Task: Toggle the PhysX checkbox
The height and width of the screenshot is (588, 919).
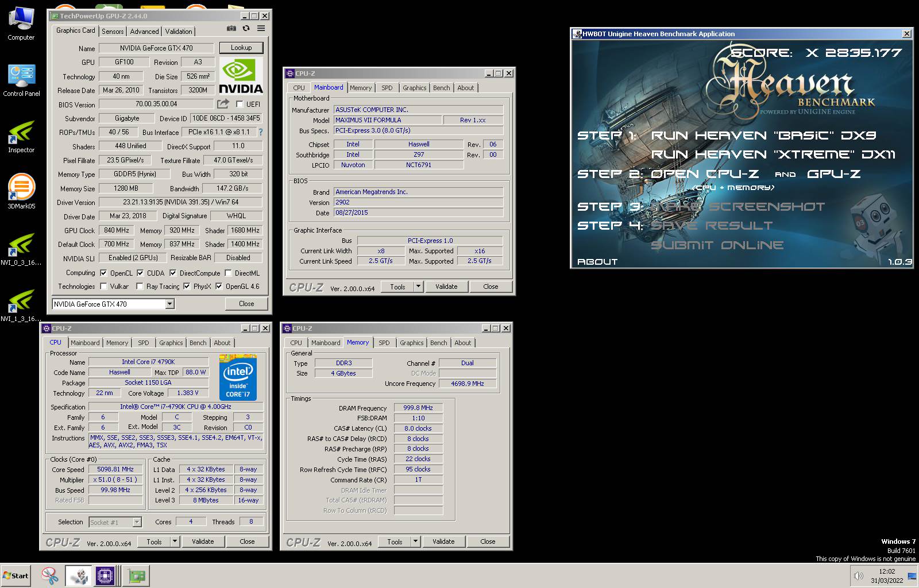Action: click(187, 286)
